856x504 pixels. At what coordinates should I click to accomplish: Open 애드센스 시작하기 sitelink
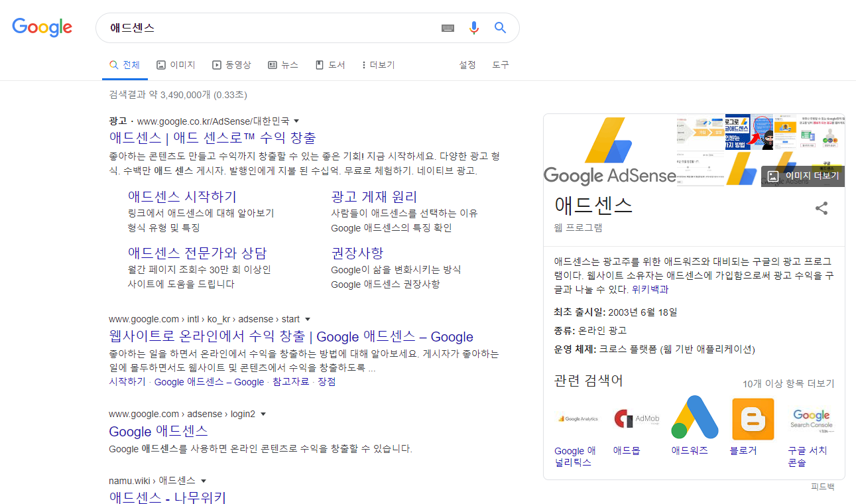[x=182, y=197]
